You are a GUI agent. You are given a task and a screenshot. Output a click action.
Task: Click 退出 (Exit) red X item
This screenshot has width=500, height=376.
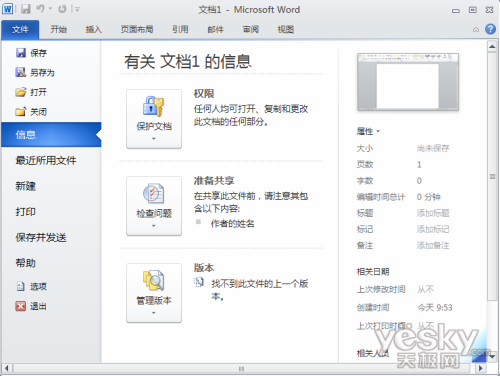point(31,306)
